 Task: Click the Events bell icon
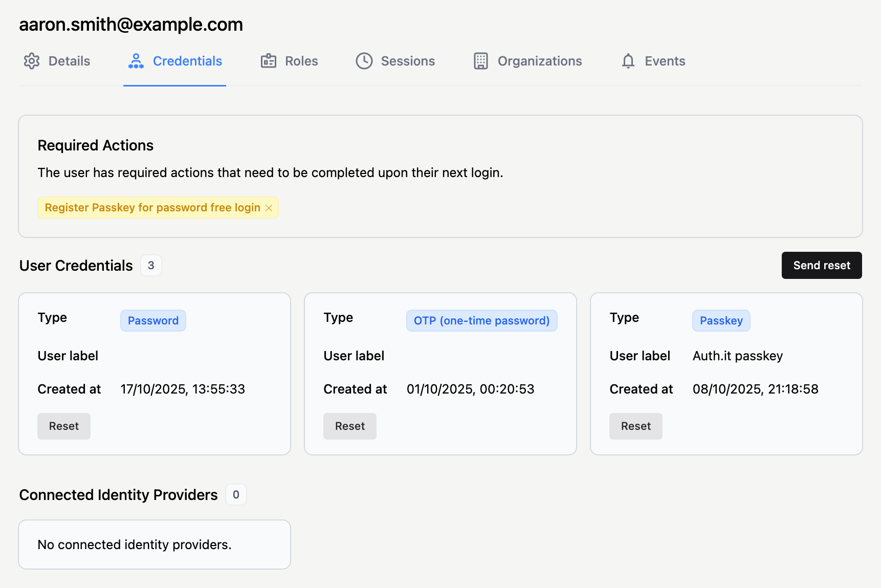point(628,61)
